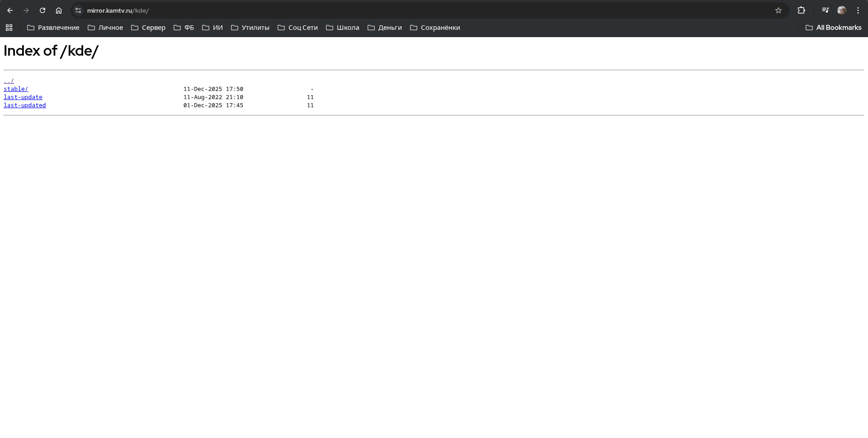Open the Развлечение bookmarks folder

click(53, 28)
